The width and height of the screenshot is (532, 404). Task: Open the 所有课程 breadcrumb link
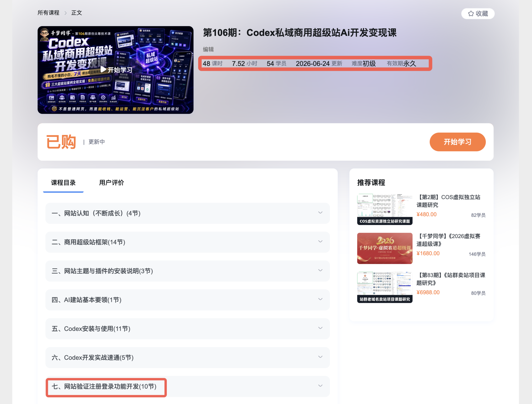coord(48,13)
